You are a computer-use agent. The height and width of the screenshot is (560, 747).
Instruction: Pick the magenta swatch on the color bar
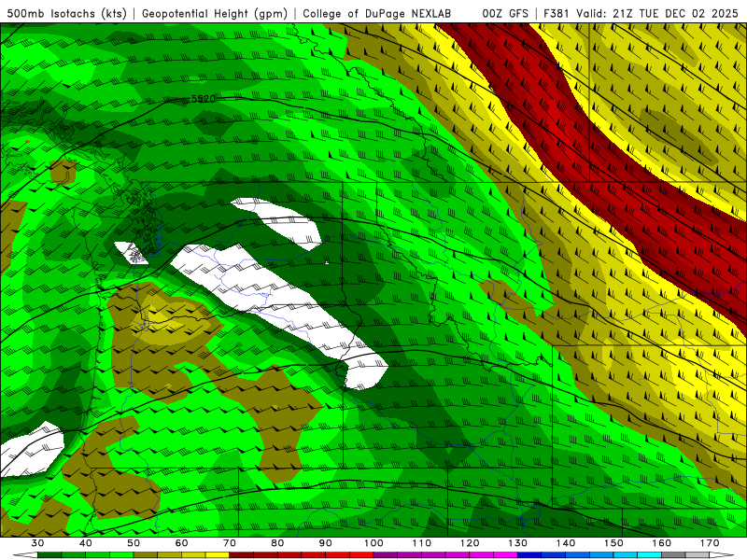pyautogui.click(x=505, y=555)
